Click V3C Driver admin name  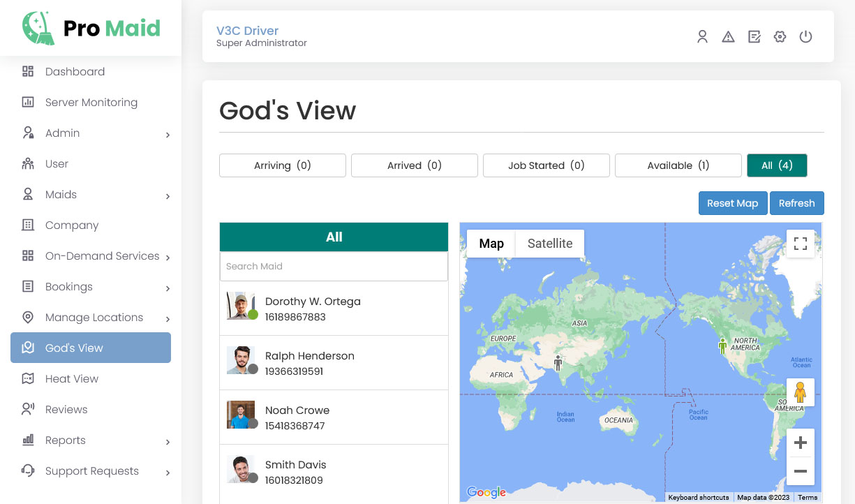247,31
